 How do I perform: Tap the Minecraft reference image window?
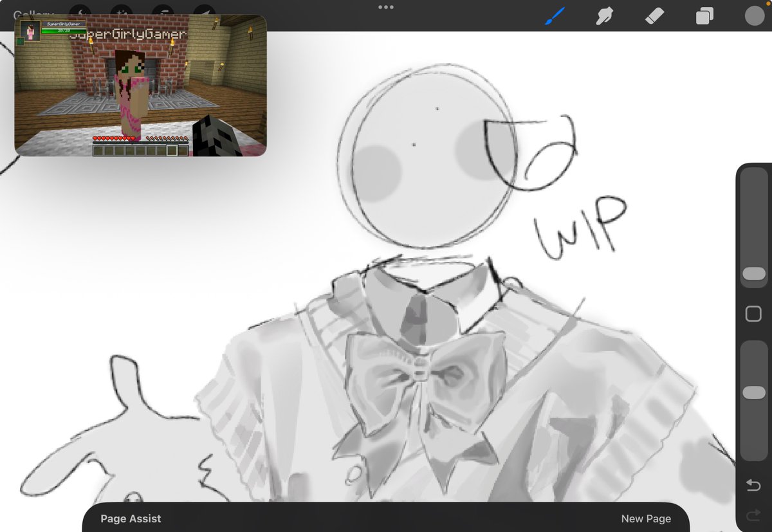click(x=140, y=86)
